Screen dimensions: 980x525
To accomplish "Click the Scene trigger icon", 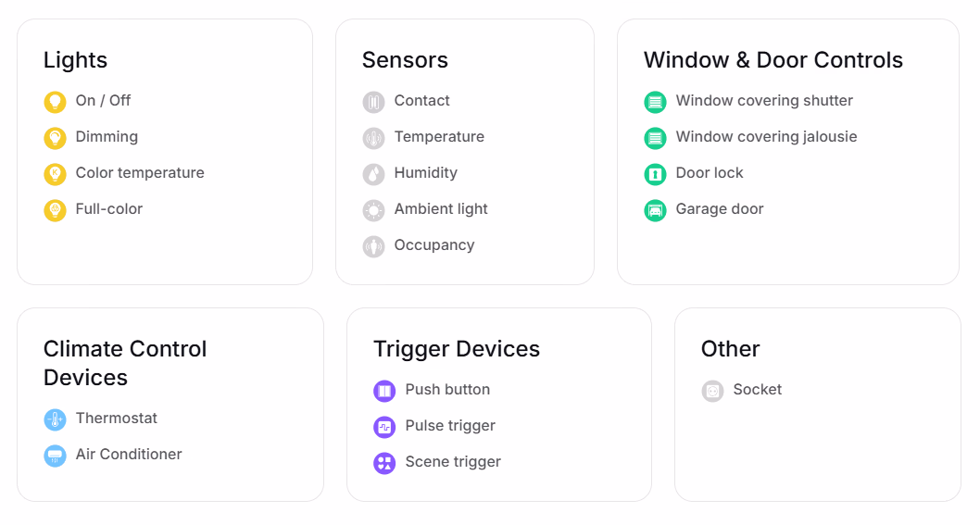I will (x=384, y=464).
